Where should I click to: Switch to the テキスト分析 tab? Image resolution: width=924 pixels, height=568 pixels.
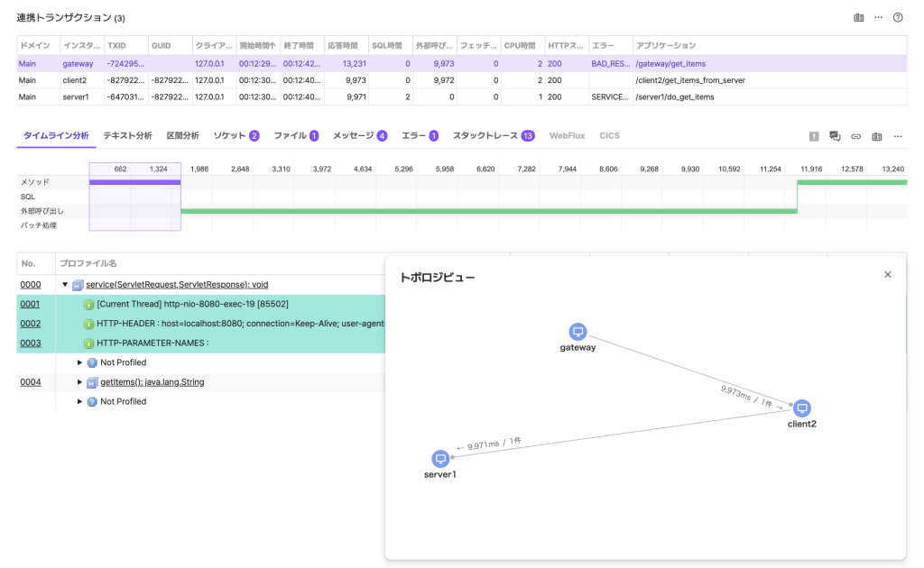coord(127,135)
